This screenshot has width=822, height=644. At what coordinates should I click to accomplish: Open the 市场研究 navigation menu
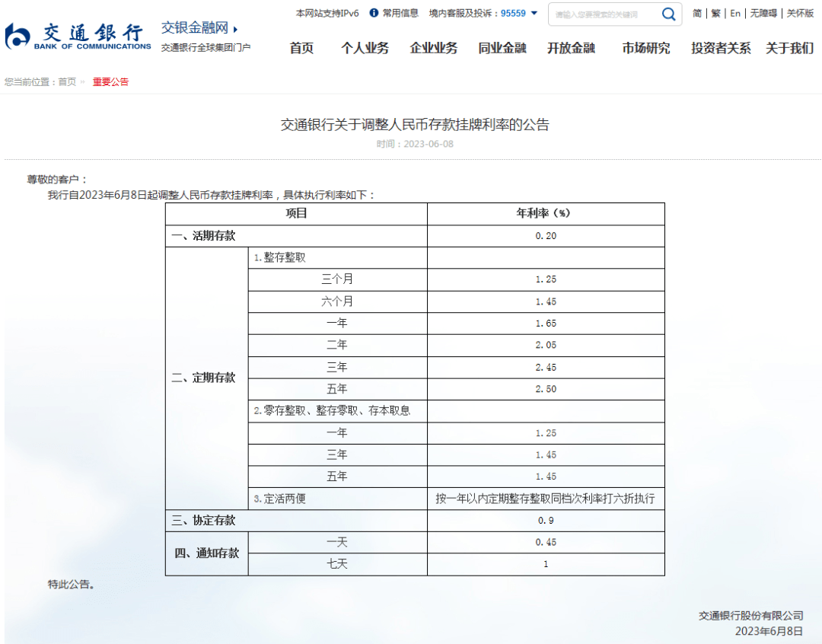tap(646, 48)
